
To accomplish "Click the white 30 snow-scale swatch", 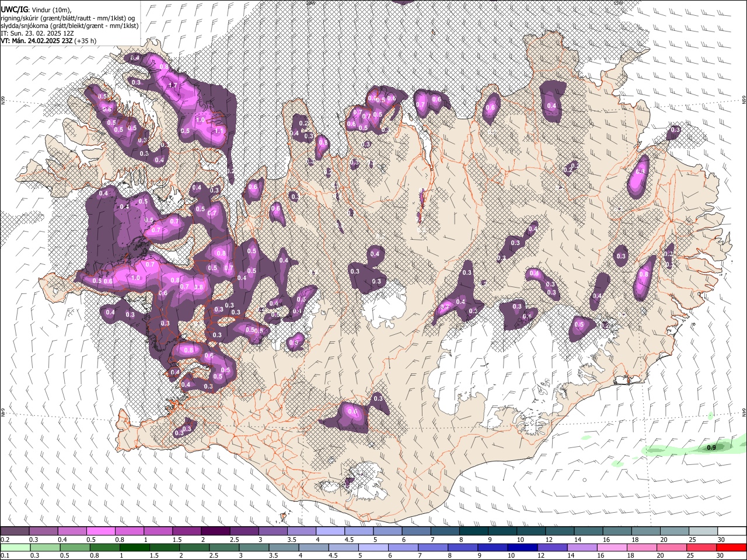I will (x=732, y=531).
